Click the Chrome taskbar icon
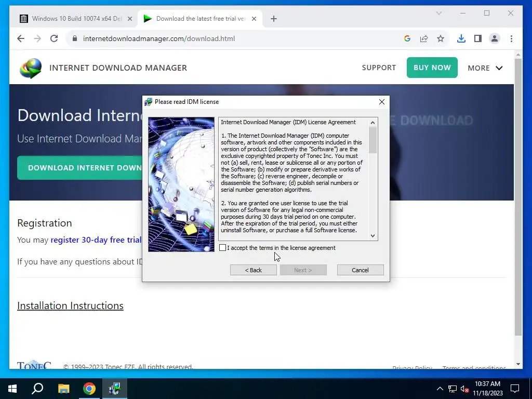The image size is (532, 399). pos(89,389)
